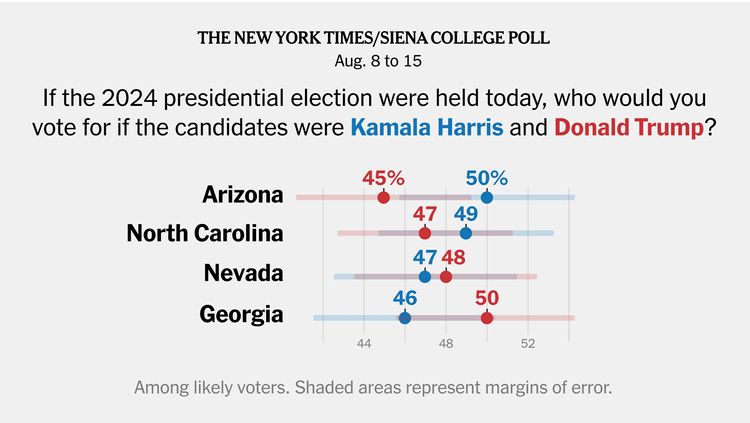Click the Arizona state label
Screen dimensions: 750x423
(x=243, y=195)
